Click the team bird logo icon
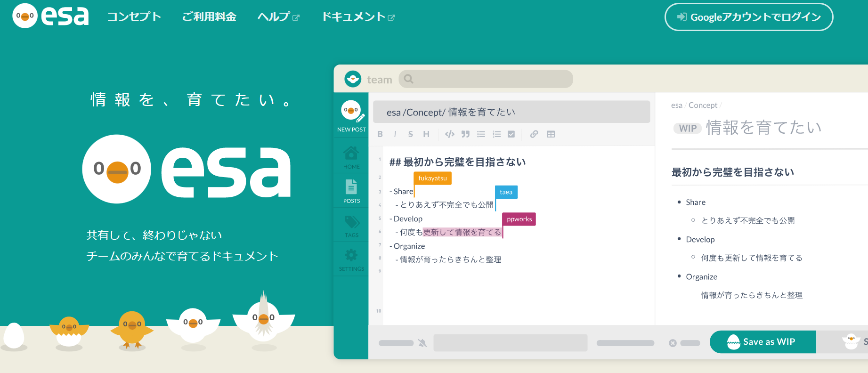The height and width of the screenshot is (373, 868). click(x=352, y=79)
